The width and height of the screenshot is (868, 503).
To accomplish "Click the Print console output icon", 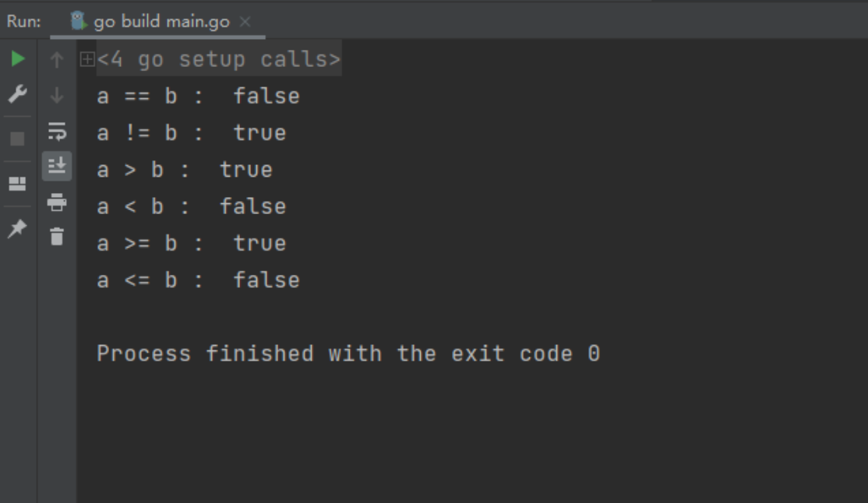I will tap(57, 202).
